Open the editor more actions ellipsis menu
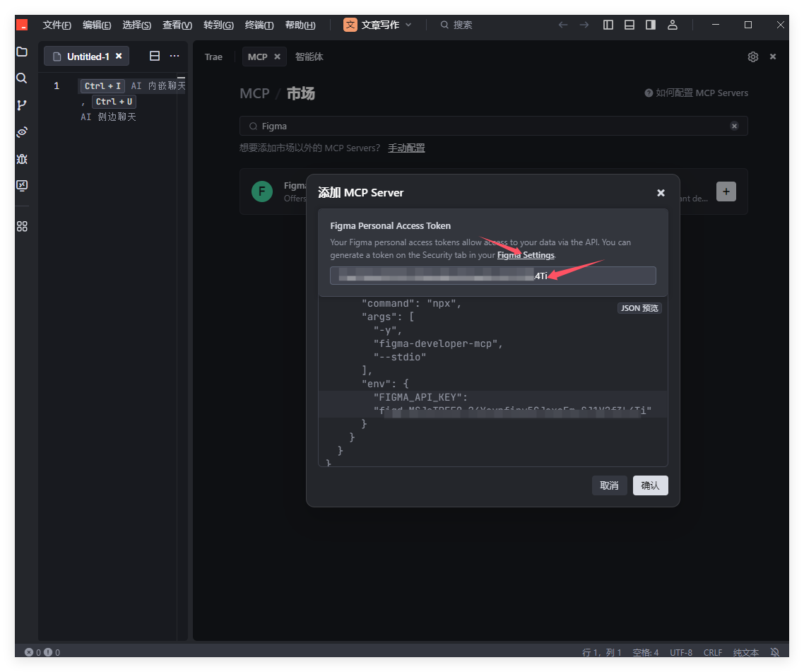The image size is (804, 672). [x=175, y=57]
